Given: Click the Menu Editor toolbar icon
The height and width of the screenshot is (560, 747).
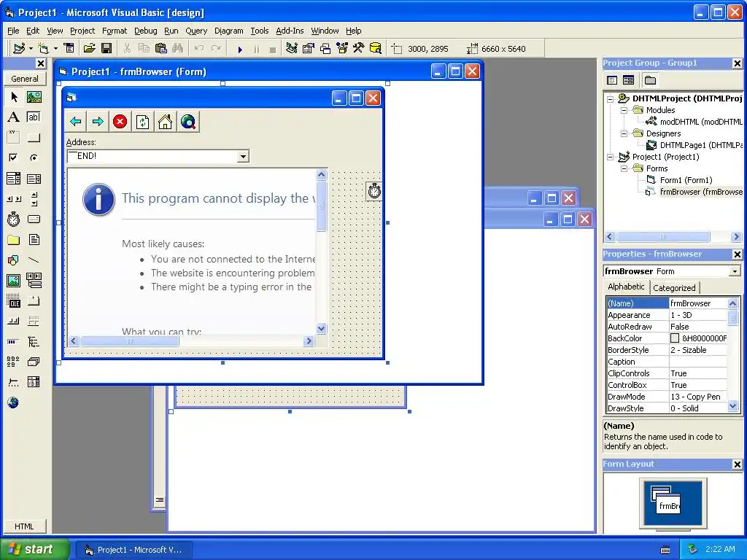Looking at the screenshot, I should [69, 49].
